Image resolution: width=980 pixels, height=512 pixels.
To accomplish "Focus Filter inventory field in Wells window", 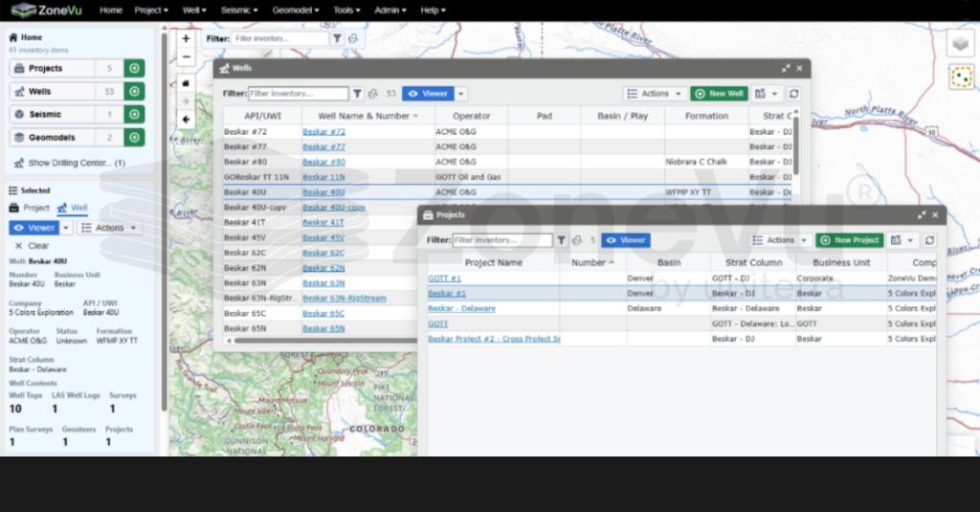I will point(299,94).
